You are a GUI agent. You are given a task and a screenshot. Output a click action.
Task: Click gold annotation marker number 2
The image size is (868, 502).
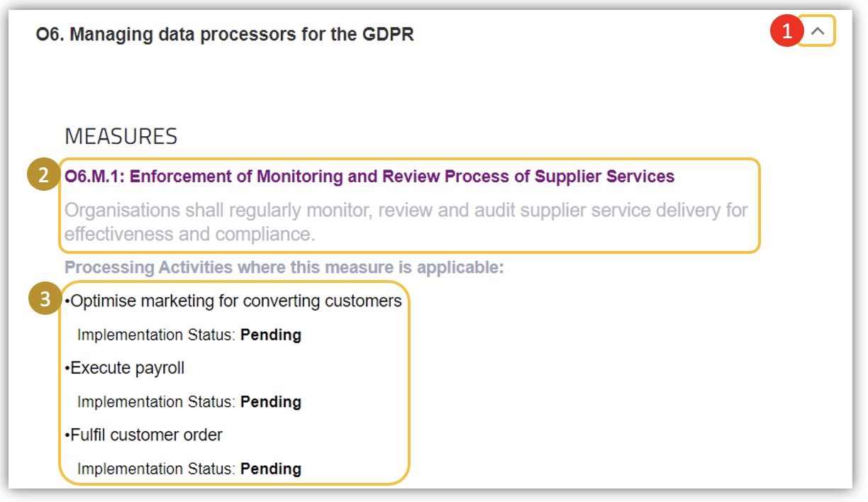44,176
